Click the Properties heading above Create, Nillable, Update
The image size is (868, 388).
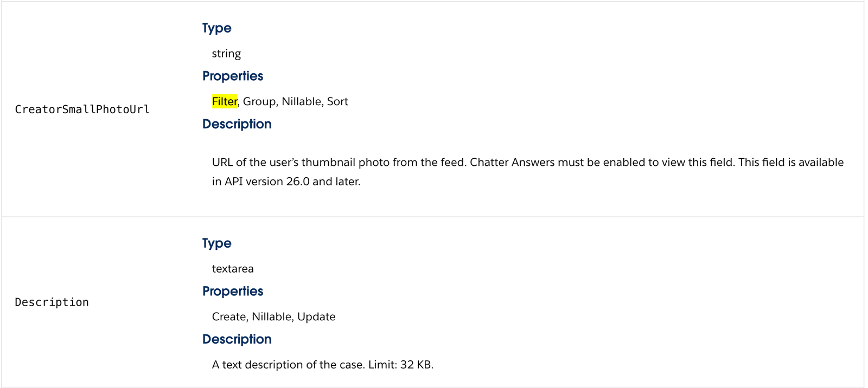click(x=232, y=291)
